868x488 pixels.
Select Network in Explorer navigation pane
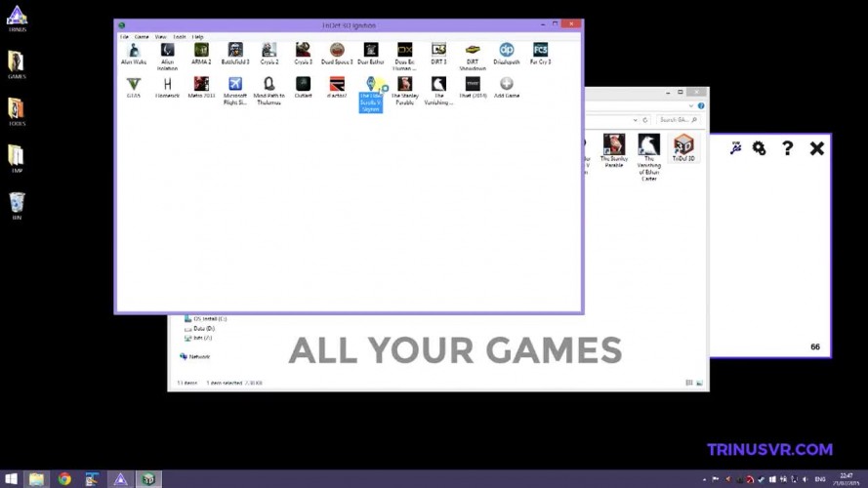pos(195,357)
